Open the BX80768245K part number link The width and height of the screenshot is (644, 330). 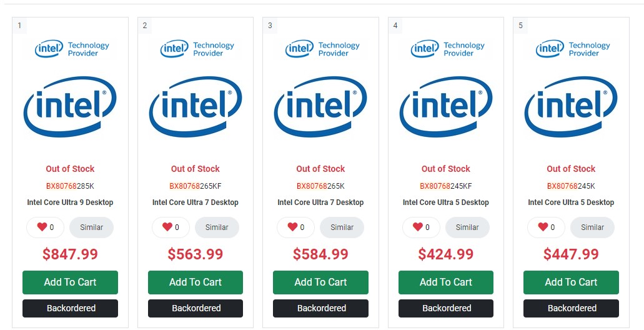pyautogui.click(x=571, y=186)
